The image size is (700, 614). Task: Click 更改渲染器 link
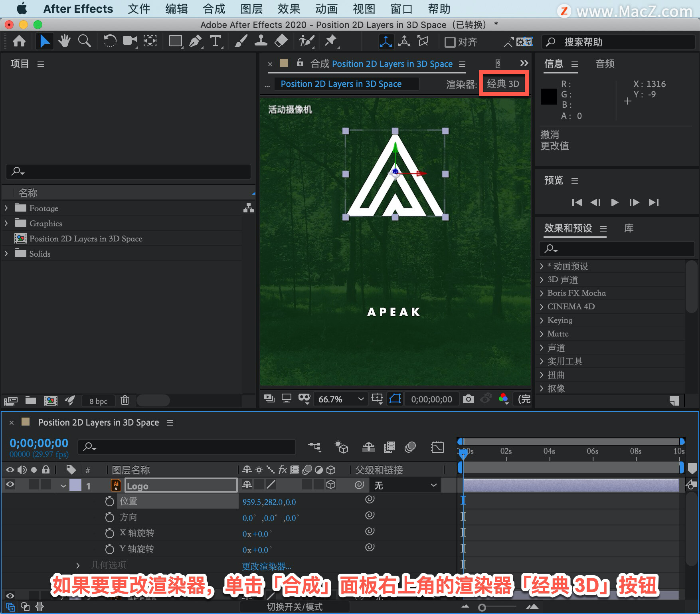pyautogui.click(x=267, y=566)
